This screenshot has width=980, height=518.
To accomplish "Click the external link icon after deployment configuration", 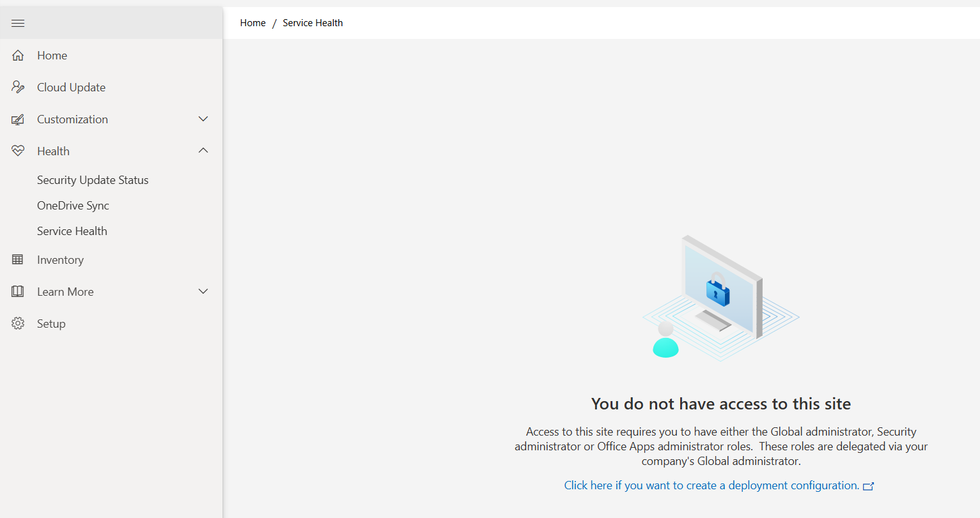I will (868, 486).
